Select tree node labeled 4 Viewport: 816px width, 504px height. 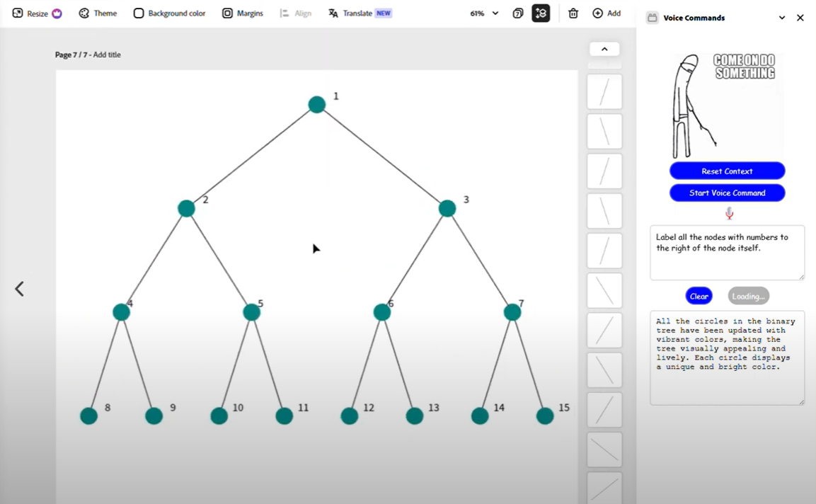coord(121,312)
